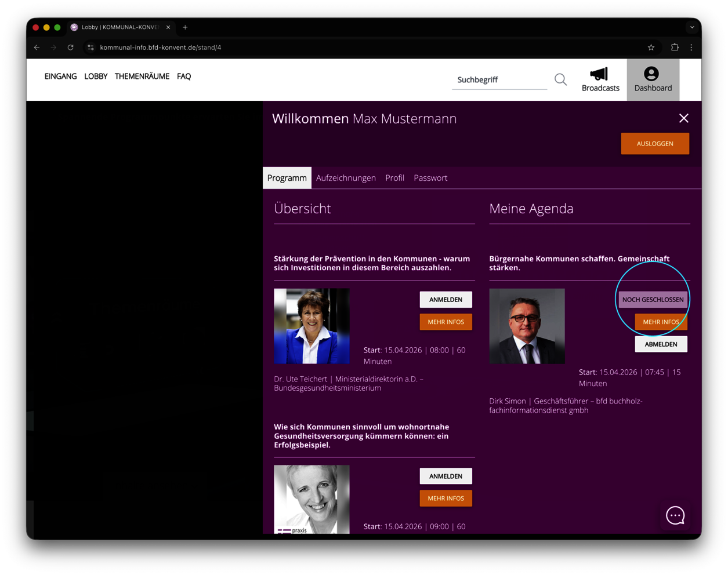728x575 pixels.
Task: Open the chat bubble icon
Action: (675, 515)
